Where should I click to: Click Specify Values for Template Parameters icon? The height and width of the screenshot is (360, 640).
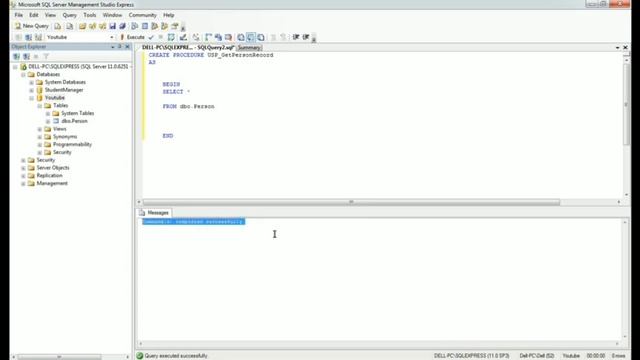point(196,37)
